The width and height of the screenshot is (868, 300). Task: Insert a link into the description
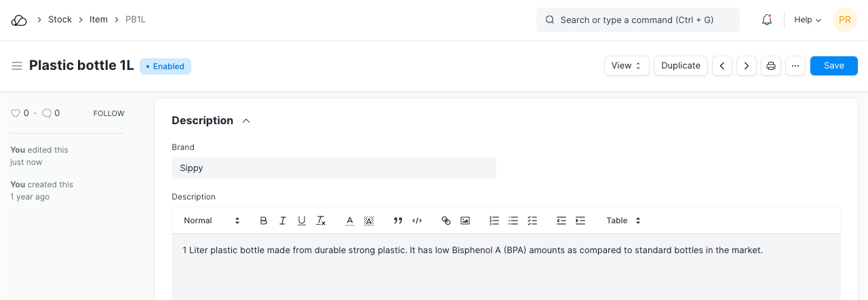[446, 221]
